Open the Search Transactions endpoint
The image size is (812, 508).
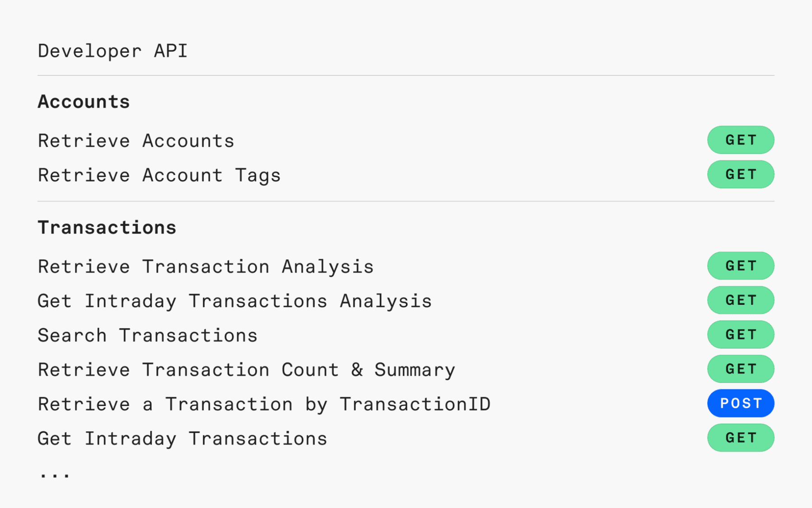pos(148,335)
